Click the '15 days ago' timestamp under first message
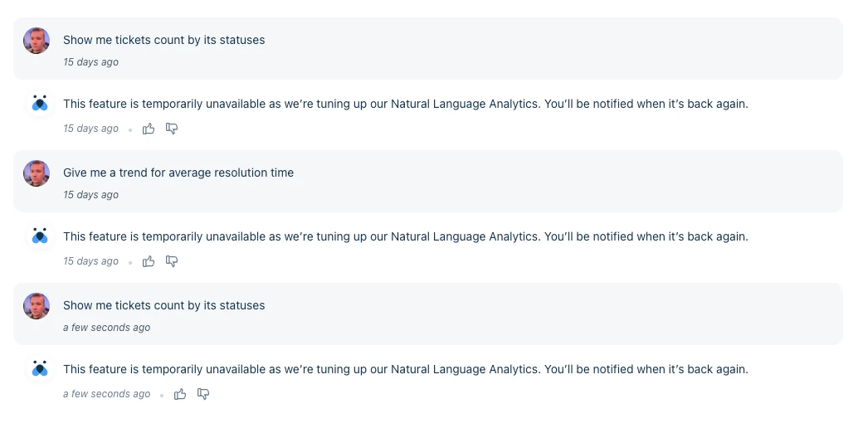 [x=90, y=62]
